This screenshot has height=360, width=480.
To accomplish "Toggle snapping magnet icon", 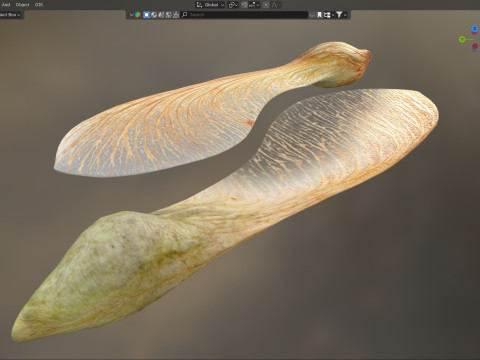I will 245,5.
